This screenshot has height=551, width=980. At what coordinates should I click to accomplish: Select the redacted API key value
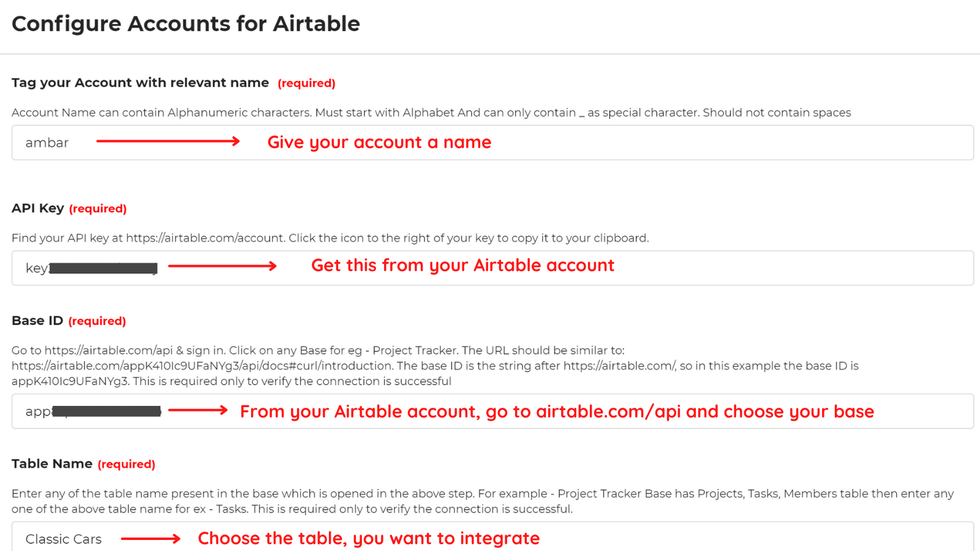103,268
